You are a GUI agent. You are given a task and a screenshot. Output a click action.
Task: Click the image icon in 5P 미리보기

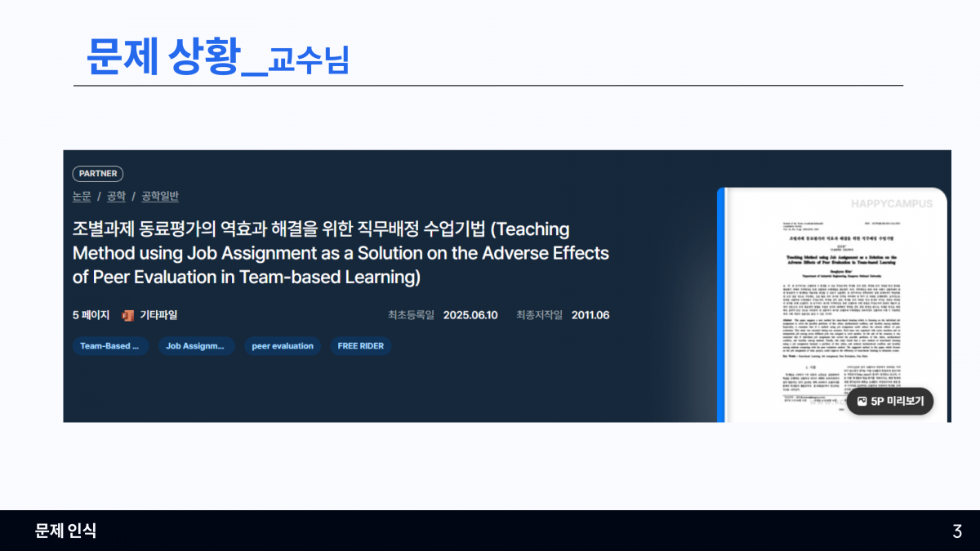point(862,402)
